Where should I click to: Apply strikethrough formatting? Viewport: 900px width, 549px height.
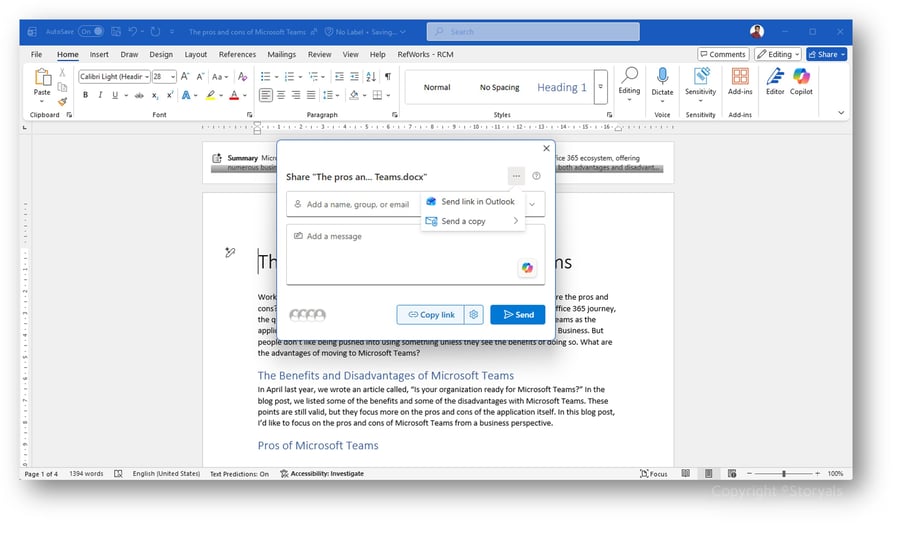pyautogui.click(x=139, y=95)
